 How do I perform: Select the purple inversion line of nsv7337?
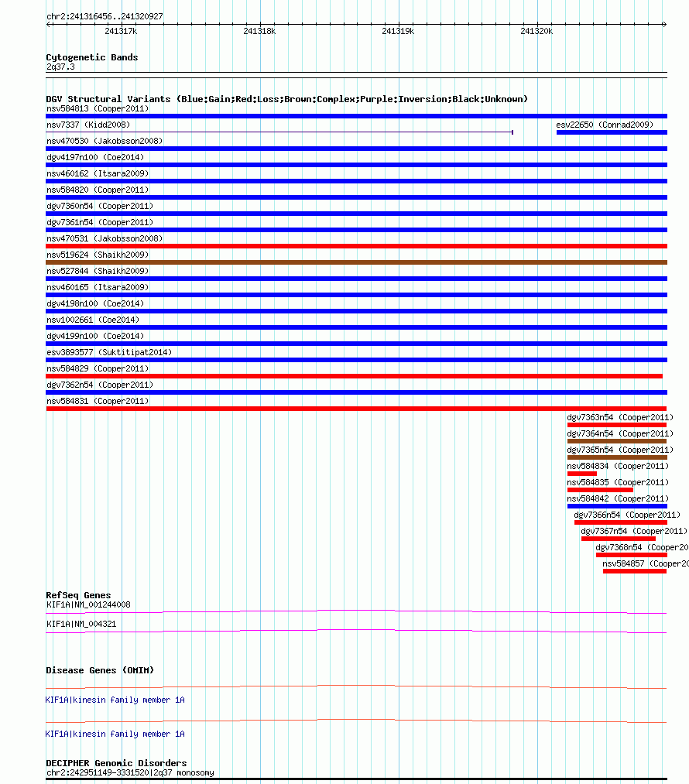click(279, 132)
